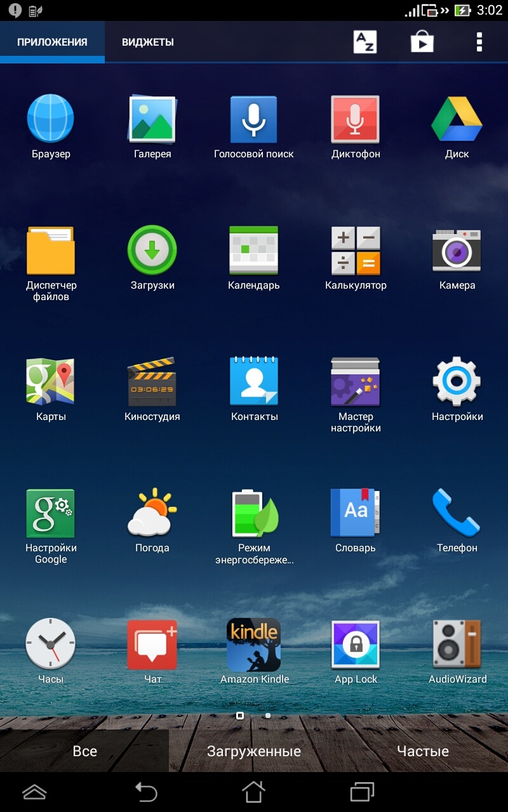Switch to the Виджеты tab
This screenshot has height=812, width=508.
148,43
